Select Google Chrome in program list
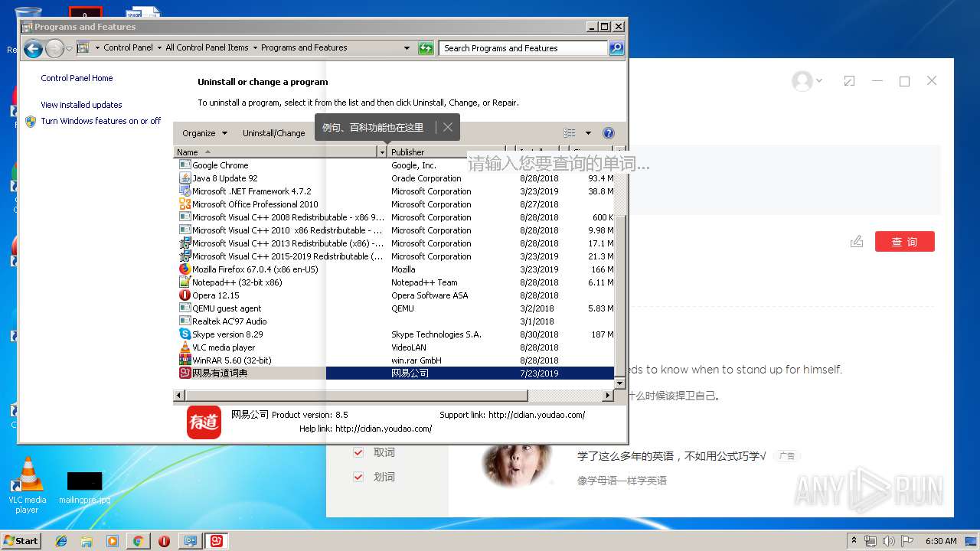Screen dimensions: 980x551 coord(220,165)
